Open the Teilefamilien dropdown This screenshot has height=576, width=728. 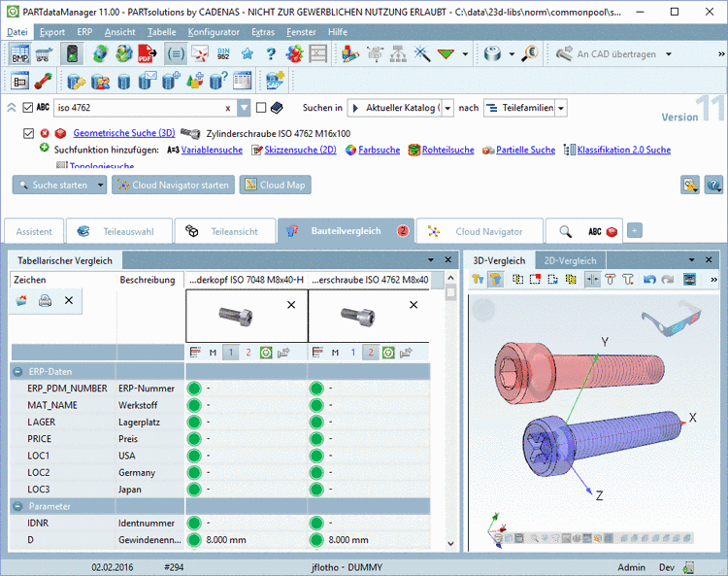click(x=561, y=108)
